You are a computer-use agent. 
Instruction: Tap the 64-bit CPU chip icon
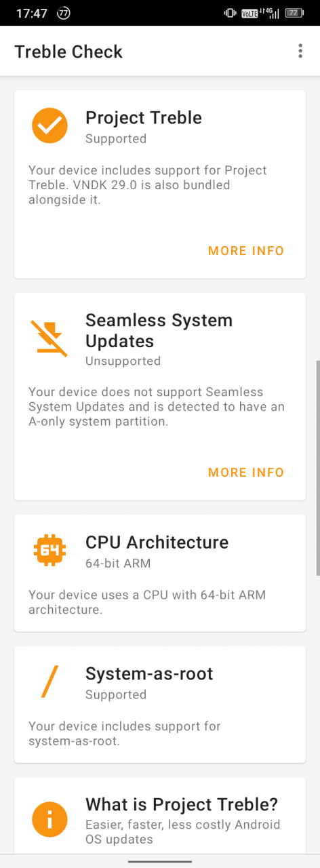49,551
